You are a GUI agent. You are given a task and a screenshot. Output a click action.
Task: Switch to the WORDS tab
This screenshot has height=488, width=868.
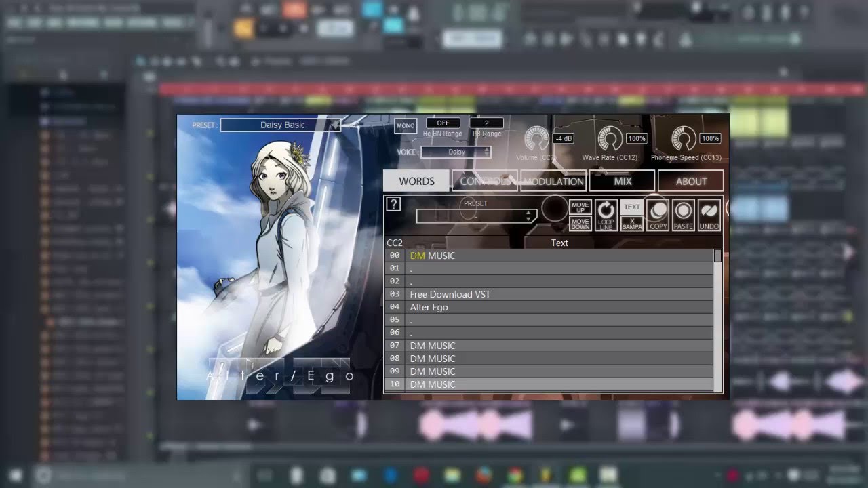tap(416, 181)
